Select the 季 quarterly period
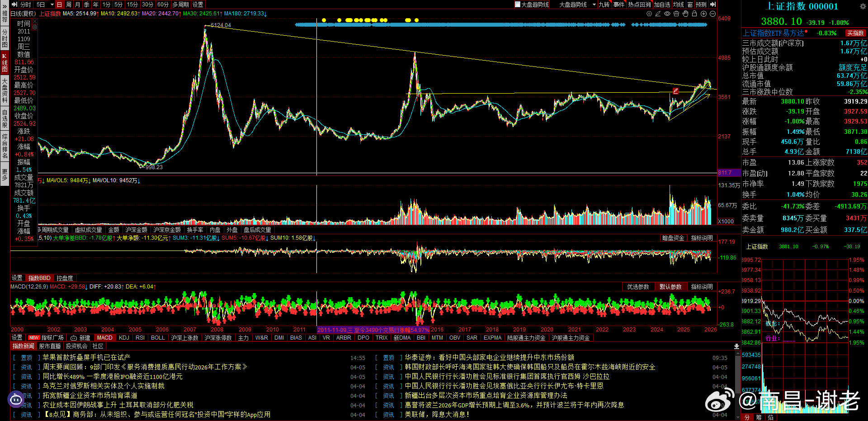This screenshot has height=421, width=868. pos(86,5)
